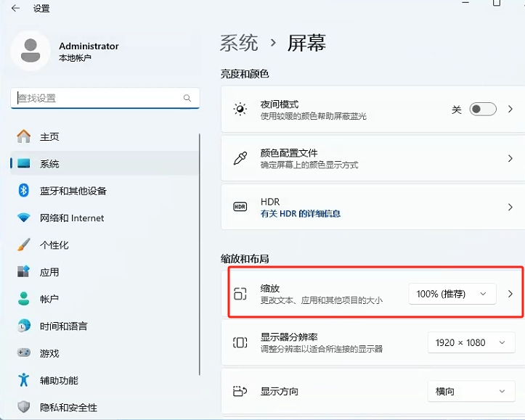This screenshot has width=525, height=420.
Task: Click the Wi-Fi network icon
Action: pyautogui.click(x=23, y=218)
